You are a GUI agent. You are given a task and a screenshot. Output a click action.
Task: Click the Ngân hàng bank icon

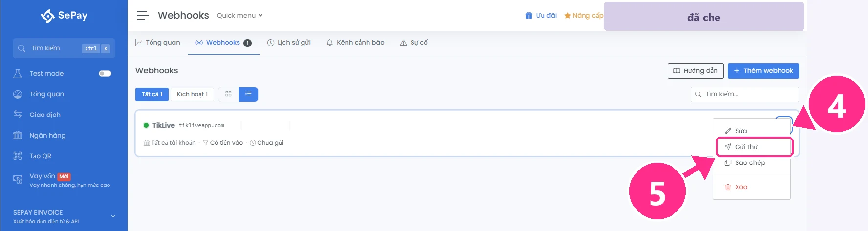pos(18,135)
